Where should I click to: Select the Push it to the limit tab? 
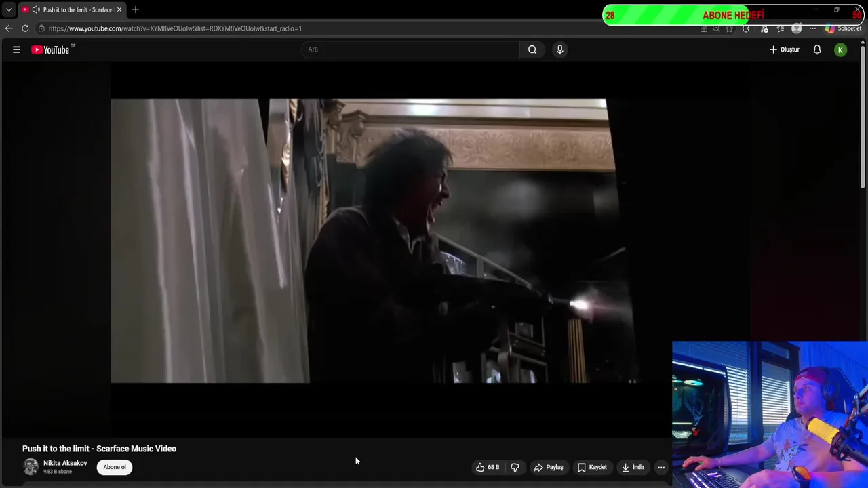(71, 9)
